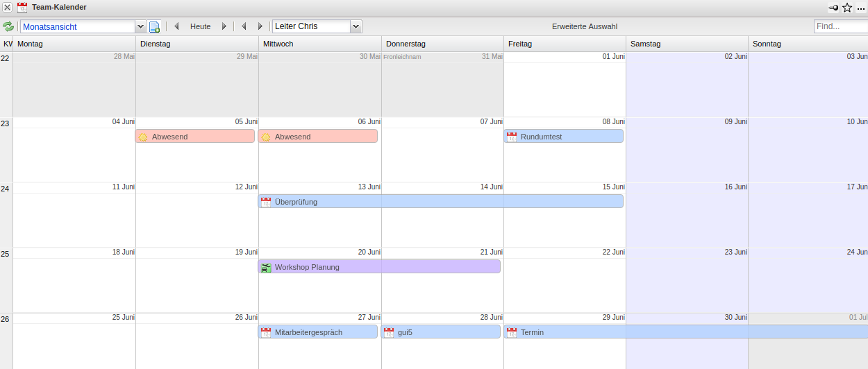Viewport: 868px width, 369px height.
Task: Open Abwesend entry on 06 Juni
Action: pyautogui.click(x=318, y=137)
